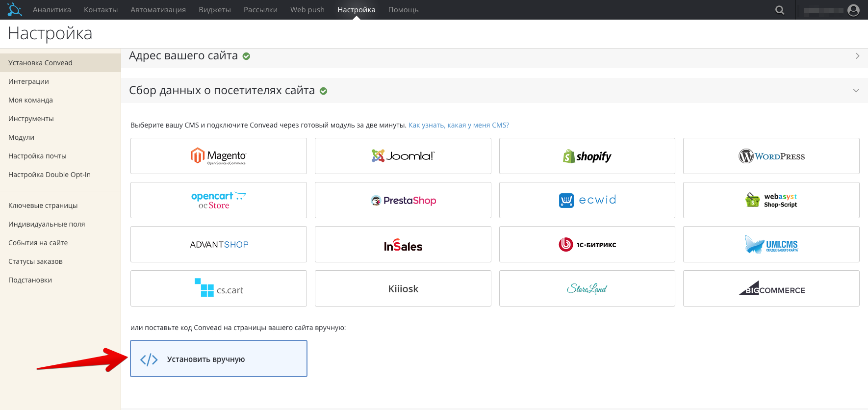Open the Web push menu
This screenshot has height=410, width=868.
307,10
